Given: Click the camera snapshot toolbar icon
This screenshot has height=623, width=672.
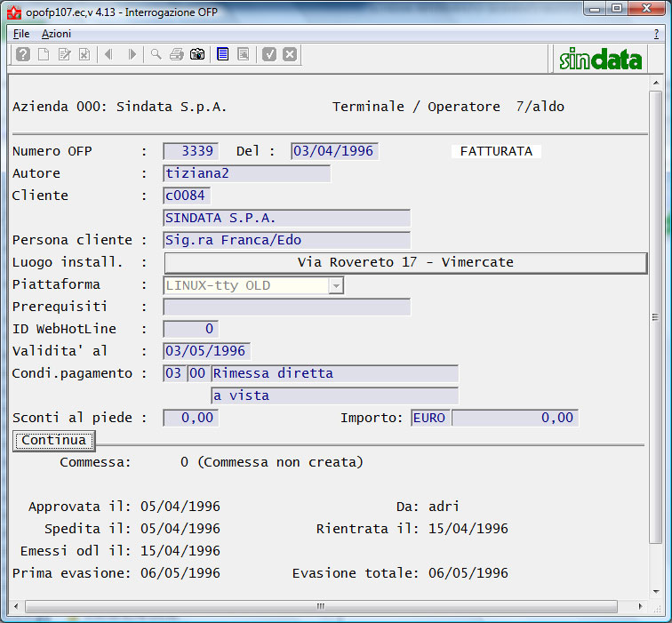Looking at the screenshot, I should point(197,54).
